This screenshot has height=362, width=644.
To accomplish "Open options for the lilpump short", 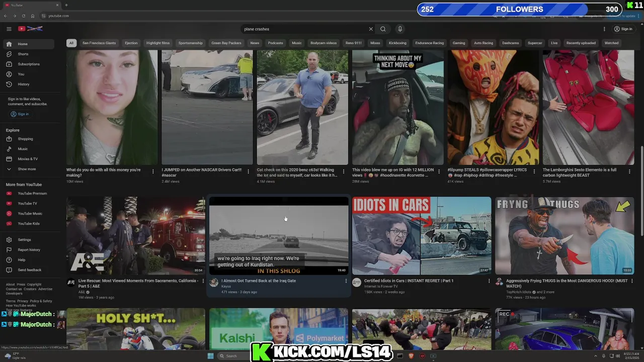I will (x=534, y=171).
